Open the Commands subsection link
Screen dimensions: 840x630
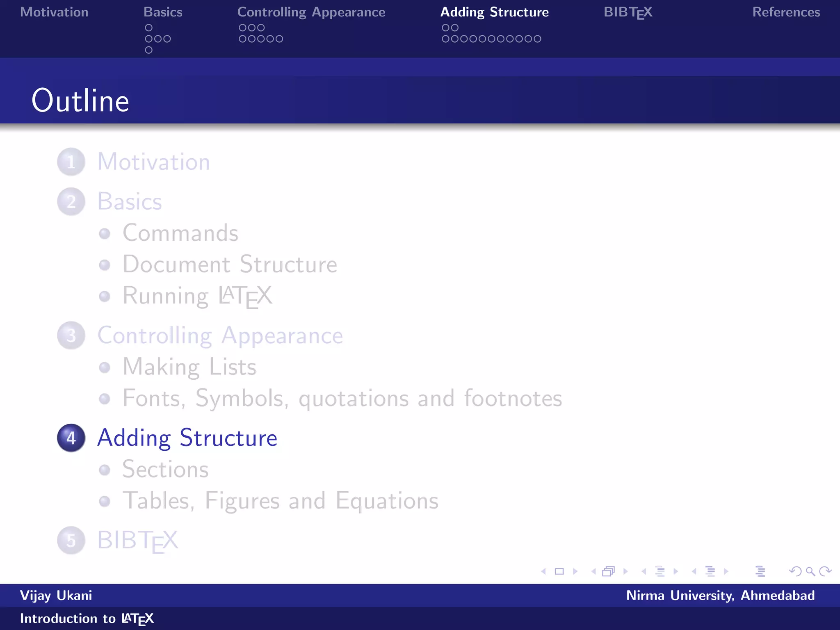[180, 233]
